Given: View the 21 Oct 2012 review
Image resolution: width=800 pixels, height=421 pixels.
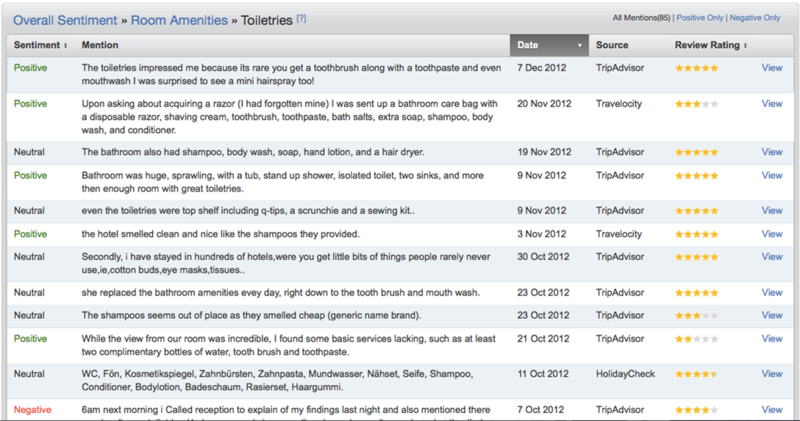Looking at the screenshot, I should (x=772, y=339).
